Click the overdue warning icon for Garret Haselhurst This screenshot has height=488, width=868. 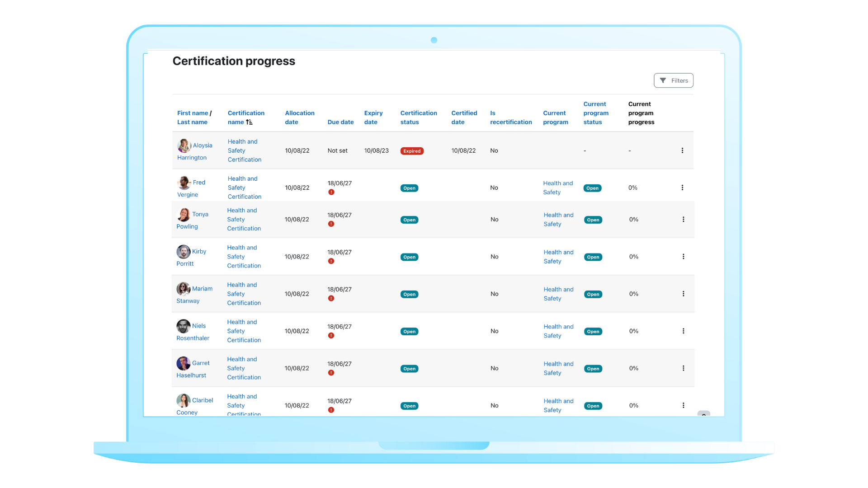point(331,373)
